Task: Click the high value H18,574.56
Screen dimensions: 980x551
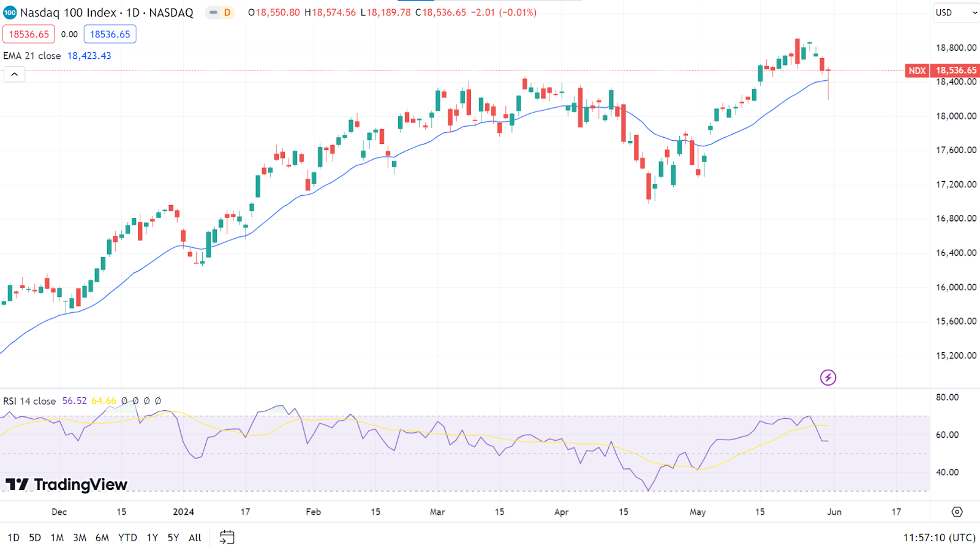Action: [330, 12]
